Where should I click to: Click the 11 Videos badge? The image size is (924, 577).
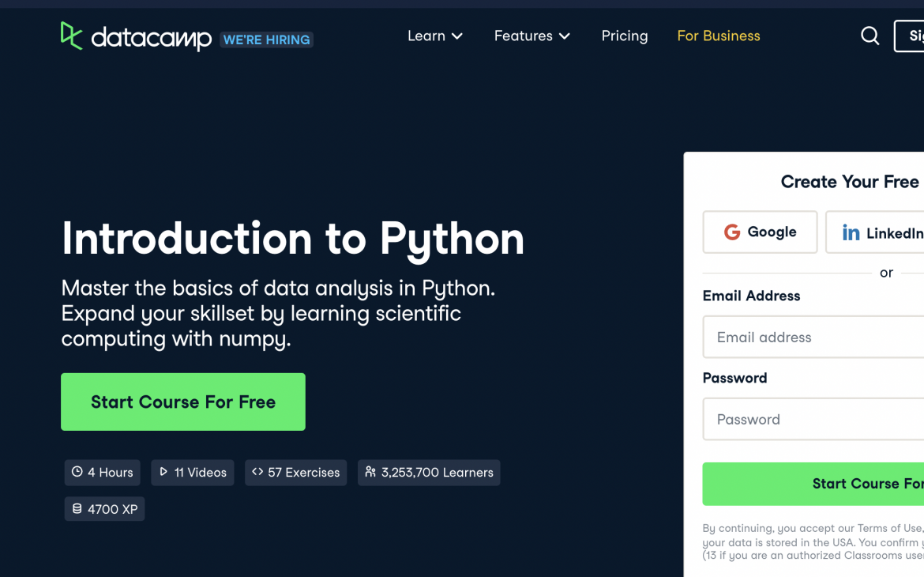click(193, 473)
